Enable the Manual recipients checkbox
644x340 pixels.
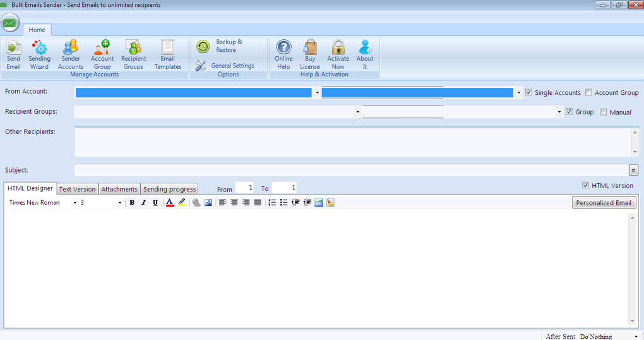tap(603, 112)
